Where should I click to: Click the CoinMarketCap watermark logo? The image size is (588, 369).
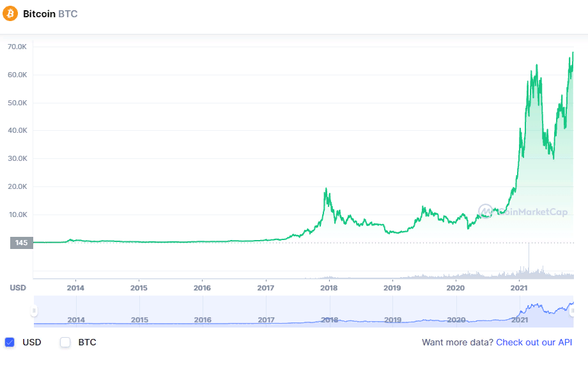pyautogui.click(x=523, y=211)
